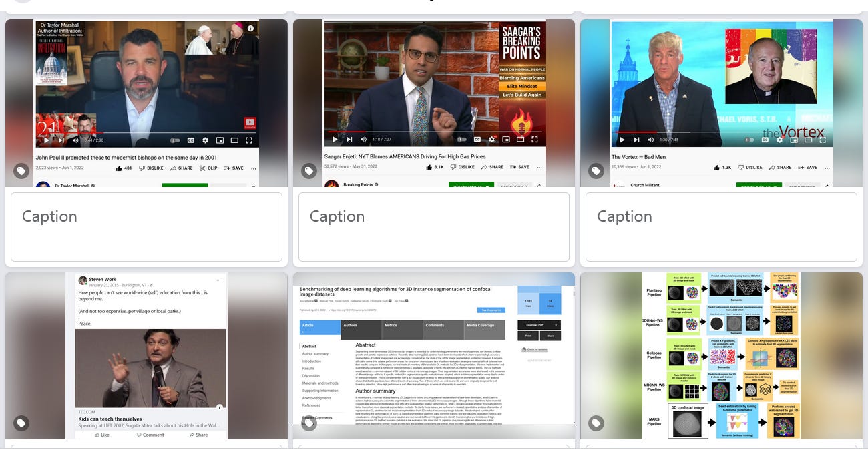Screen dimensions: 868x456
Task: Seek on The Vortex video progress bar
Action: click(x=722, y=132)
